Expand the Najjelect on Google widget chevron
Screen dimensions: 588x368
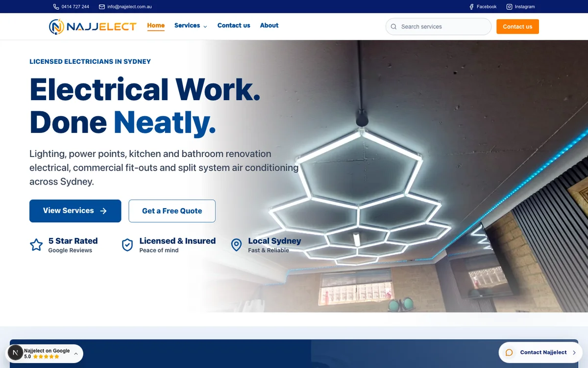tap(76, 353)
